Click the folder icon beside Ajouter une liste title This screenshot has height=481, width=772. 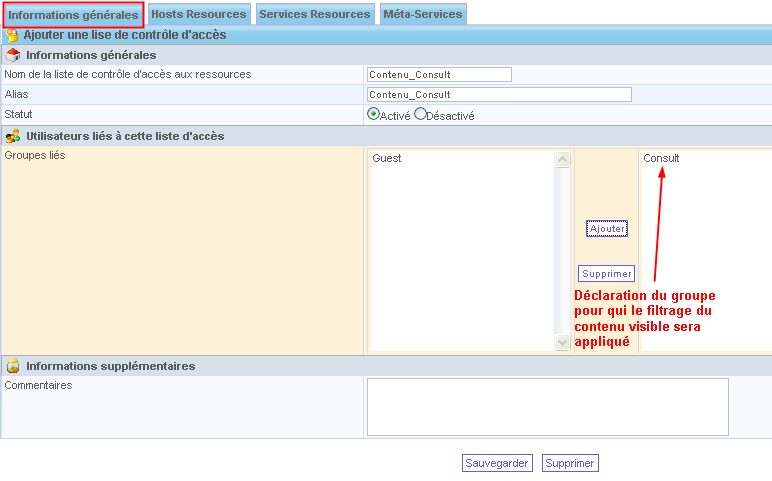pos(12,35)
